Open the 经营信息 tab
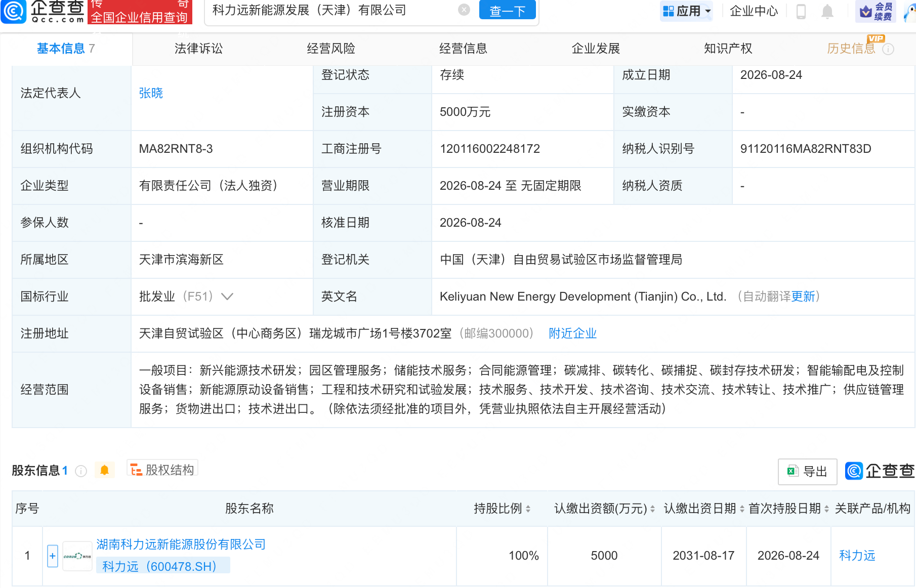Screen dimensions: 916x588 coord(463,49)
